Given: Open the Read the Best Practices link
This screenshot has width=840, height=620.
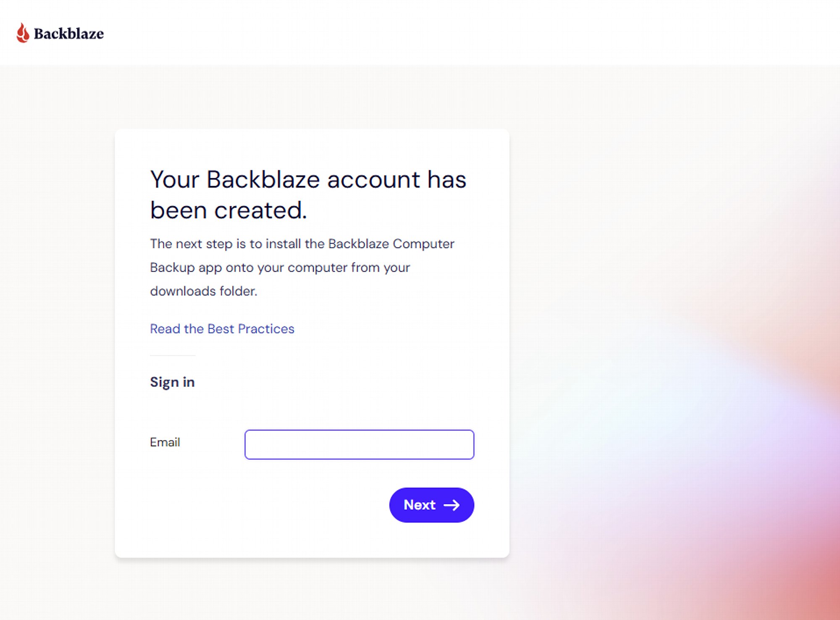Looking at the screenshot, I should [x=222, y=328].
